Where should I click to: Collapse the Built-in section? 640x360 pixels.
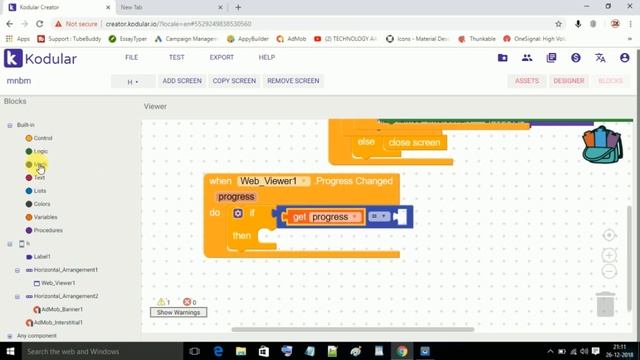click(10, 125)
